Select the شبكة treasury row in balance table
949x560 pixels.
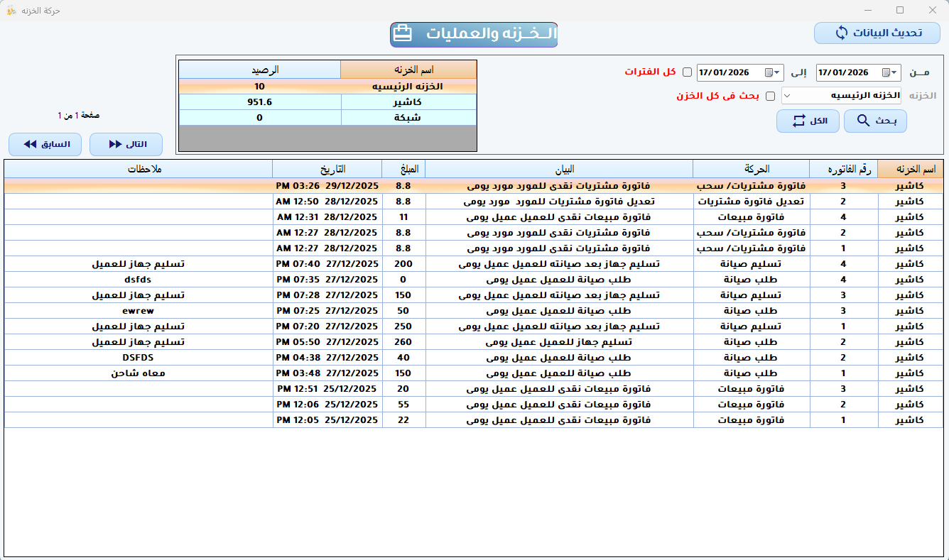point(327,117)
